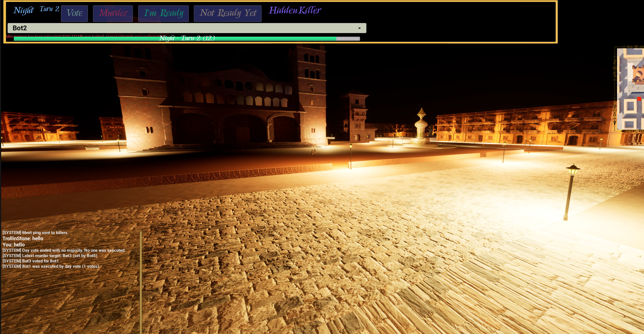
Task: Click the chat panel's vertical divider bar
Action: tap(140, 281)
